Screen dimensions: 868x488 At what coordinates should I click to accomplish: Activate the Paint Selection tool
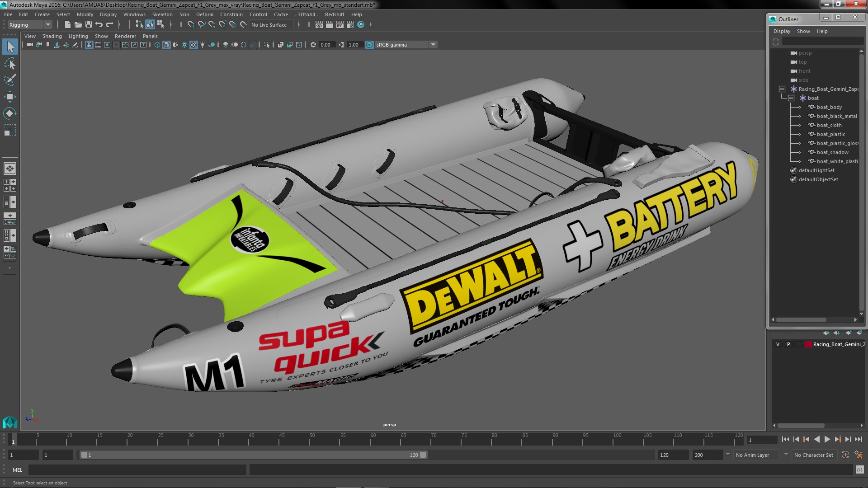click(x=10, y=80)
